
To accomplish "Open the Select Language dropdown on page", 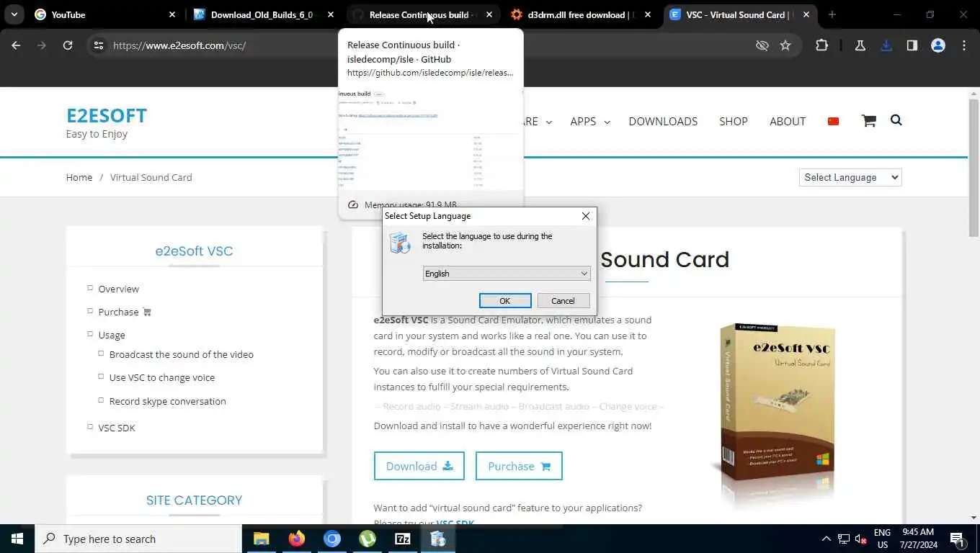I will tap(850, 177).
